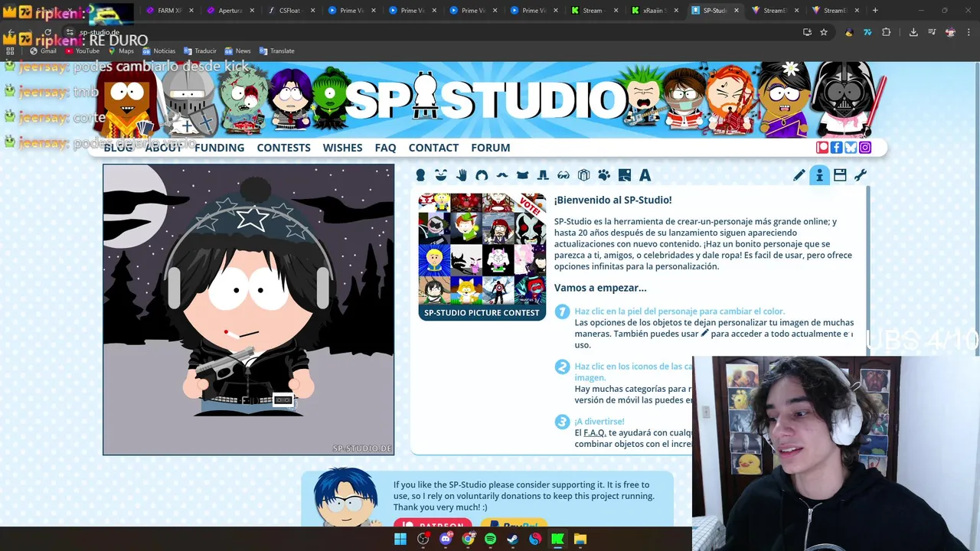Select the pencil edit tool
This screenshot has width=980, height=551.
pyautogui.click(x=799, y=175)
